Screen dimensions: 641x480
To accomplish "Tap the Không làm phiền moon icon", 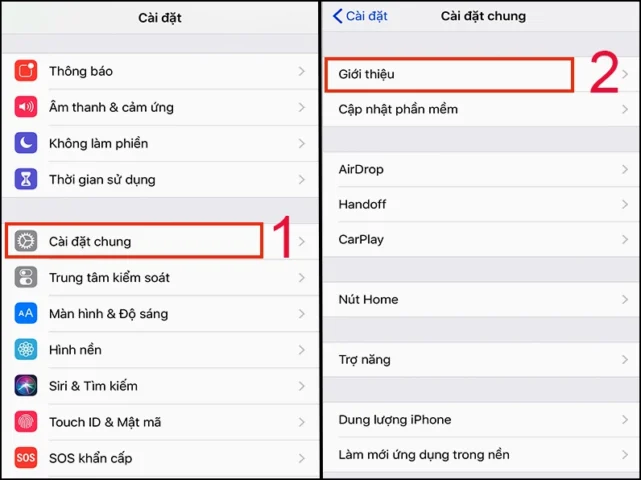I will [x=26, y=143].
